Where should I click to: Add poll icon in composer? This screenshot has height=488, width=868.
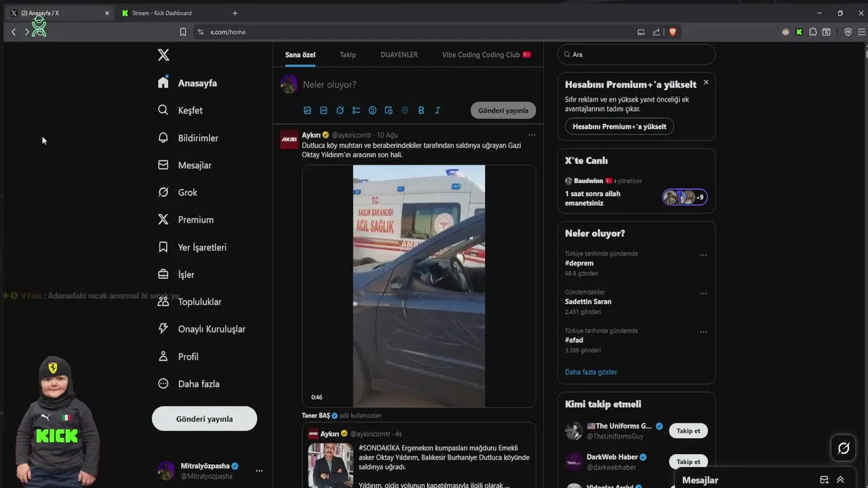pyautogui.click(x=356, y=110)
